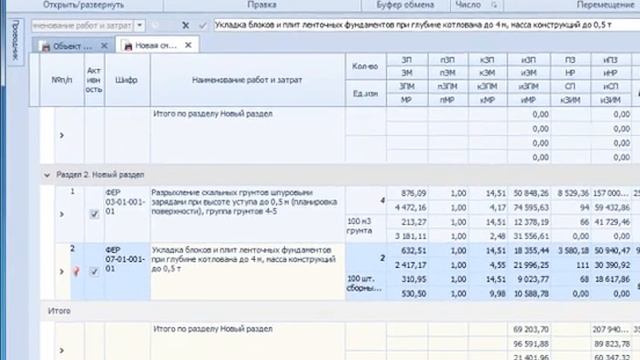Open the Число group dialog launcher
Viewport: 640px width, 360px height.
click(x=494, y=5)
